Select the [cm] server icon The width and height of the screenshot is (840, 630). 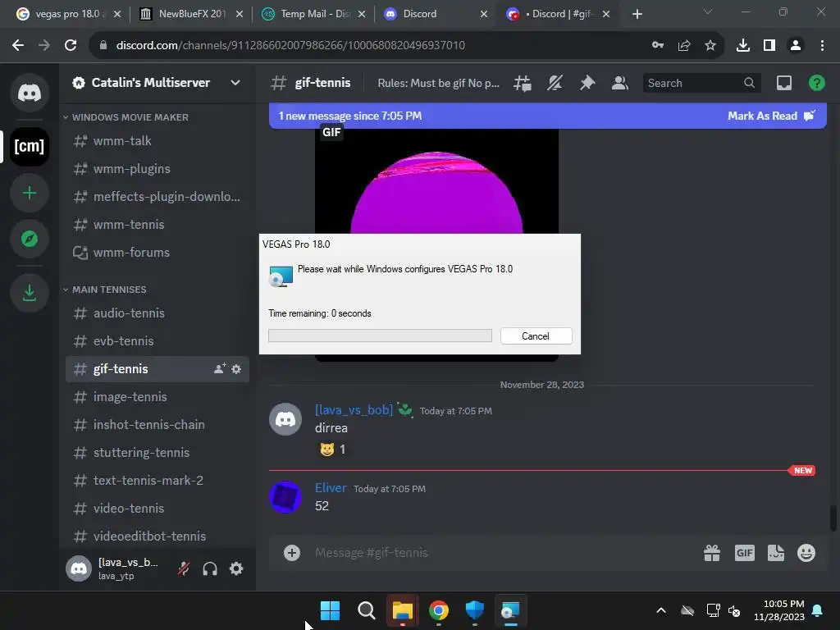tap(30, 146)
